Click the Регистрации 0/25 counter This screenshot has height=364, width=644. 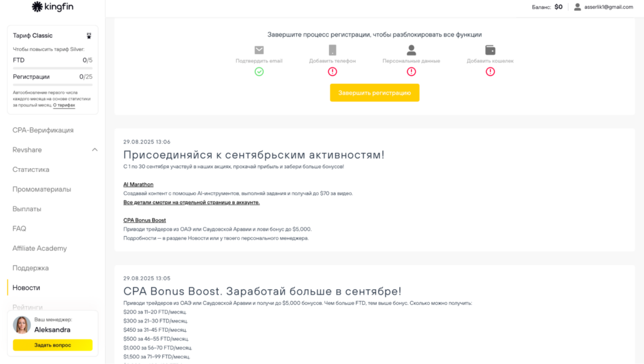[86, 77]
